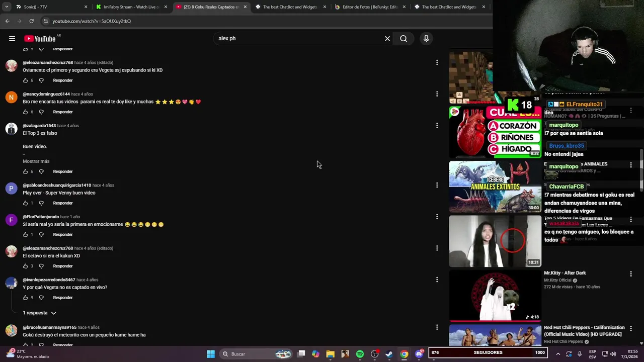Like the 'El octavo si era el kukun' comment
The width and height of the screenshot is (644, 362).
pyautogui.click(x=25, y=266)
